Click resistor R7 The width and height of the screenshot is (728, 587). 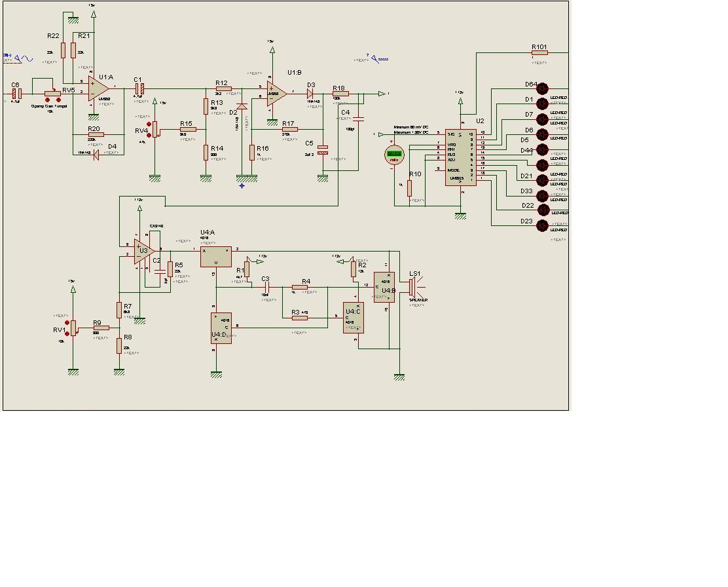click(119, 310)
